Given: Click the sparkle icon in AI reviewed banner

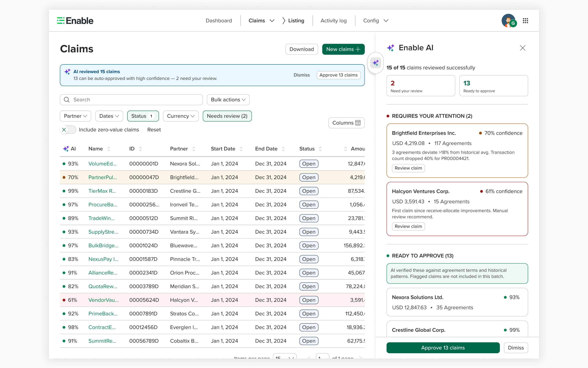Looking at the screenshot, I should pyautogui.click(x=67, y=72).
